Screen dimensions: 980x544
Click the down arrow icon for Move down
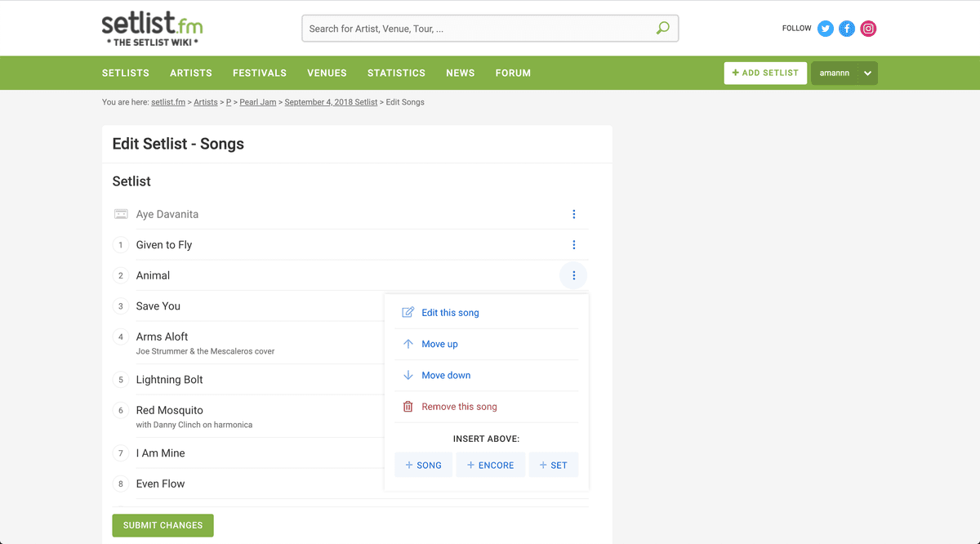pyautogui.click(x=408, y=375)
